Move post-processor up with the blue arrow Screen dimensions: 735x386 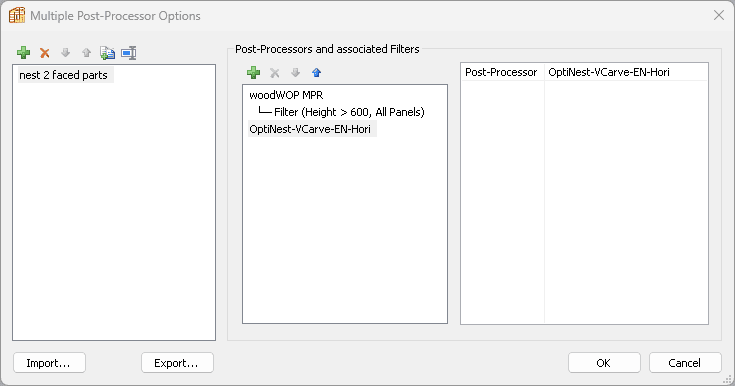(316, 72)
